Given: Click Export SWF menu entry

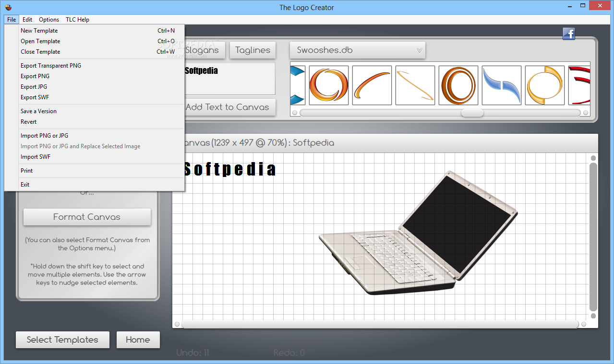Looking at the screenshot, I should (94, 97).
